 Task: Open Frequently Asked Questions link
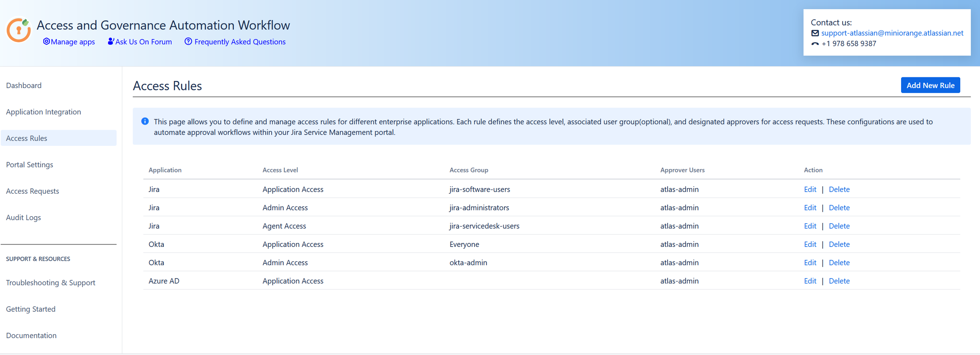pos(240,42)
